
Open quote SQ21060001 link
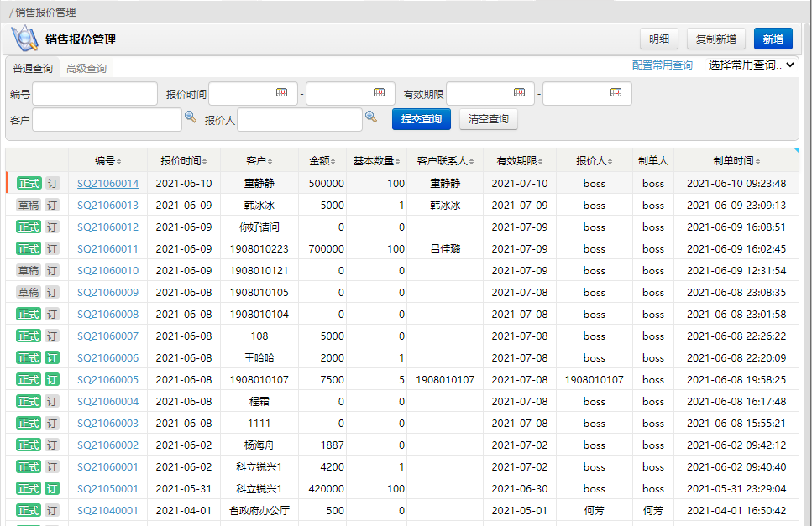coord(107,466)
